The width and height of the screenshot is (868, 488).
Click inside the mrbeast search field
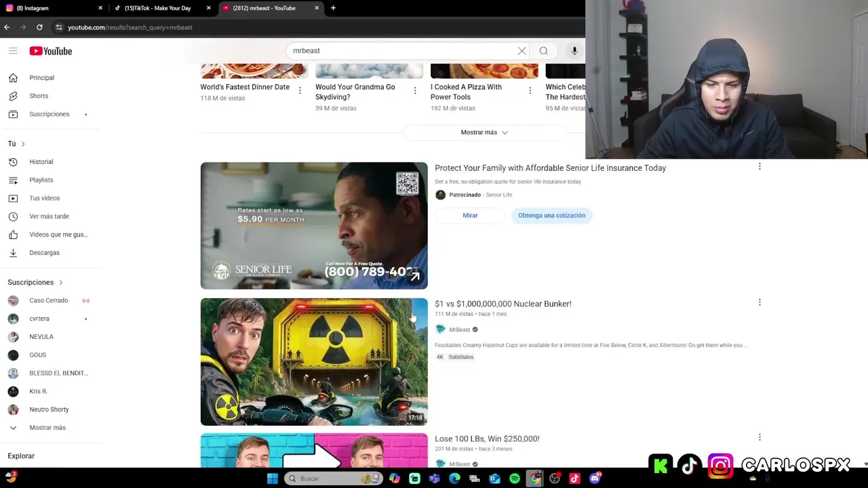pos(403,51)
